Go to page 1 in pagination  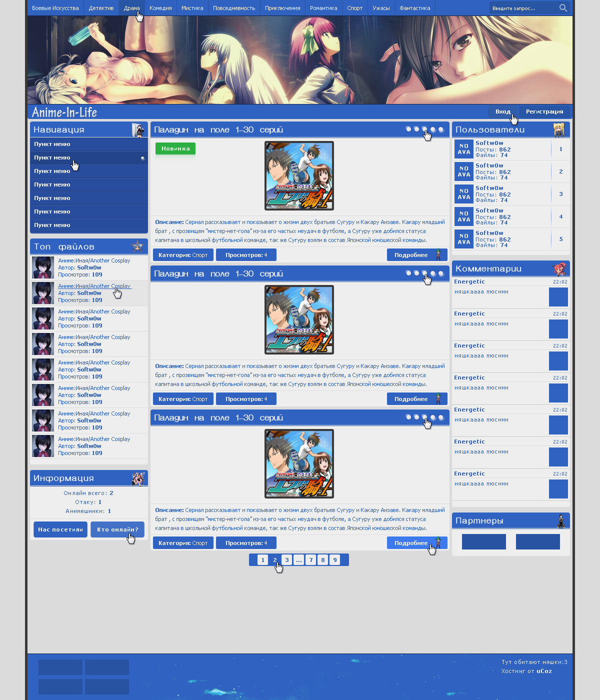(x=263, y=560)
